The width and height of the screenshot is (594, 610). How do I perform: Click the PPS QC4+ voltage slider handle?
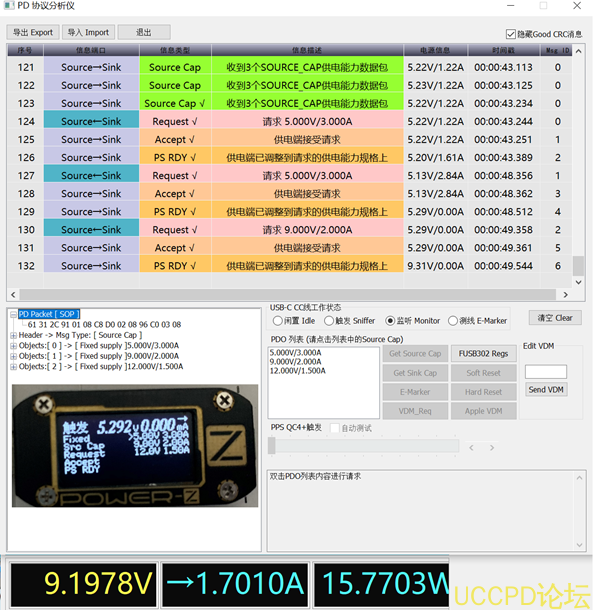coord(272,446)
